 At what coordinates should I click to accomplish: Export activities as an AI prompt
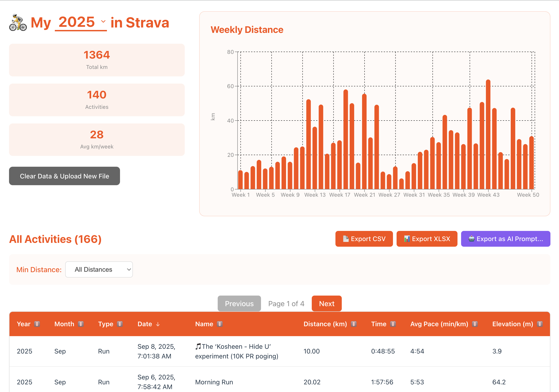pyautogui.click(x=506, y=239)
